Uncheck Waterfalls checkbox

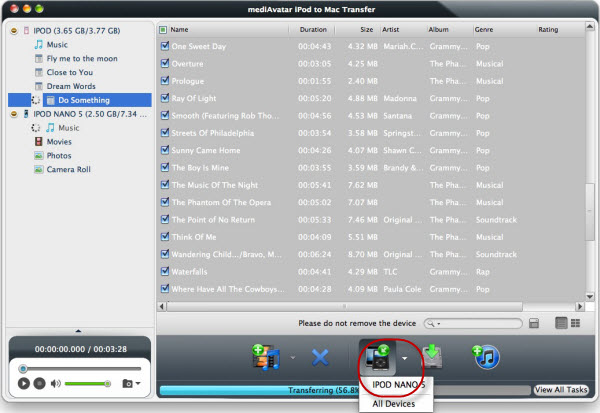165,271
